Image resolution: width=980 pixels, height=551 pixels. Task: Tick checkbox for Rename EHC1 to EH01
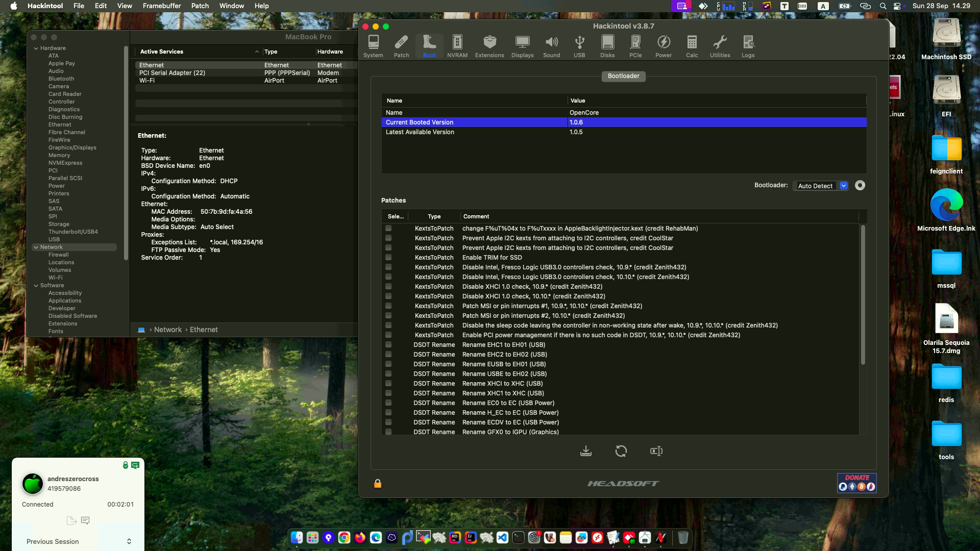pos(388,345)
